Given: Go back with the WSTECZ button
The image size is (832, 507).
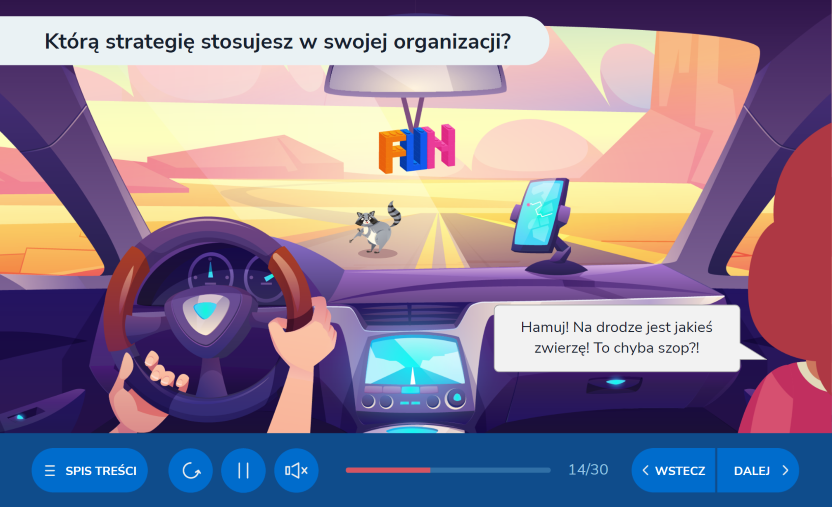Looking at the screenshot, I should pyautogui.click(x=673, y=470).
